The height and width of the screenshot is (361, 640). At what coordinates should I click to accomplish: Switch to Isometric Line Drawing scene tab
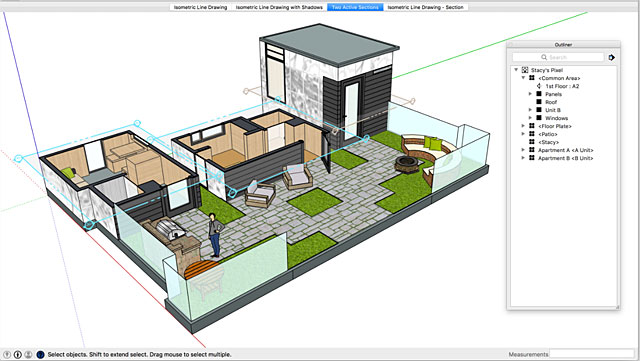200,7
